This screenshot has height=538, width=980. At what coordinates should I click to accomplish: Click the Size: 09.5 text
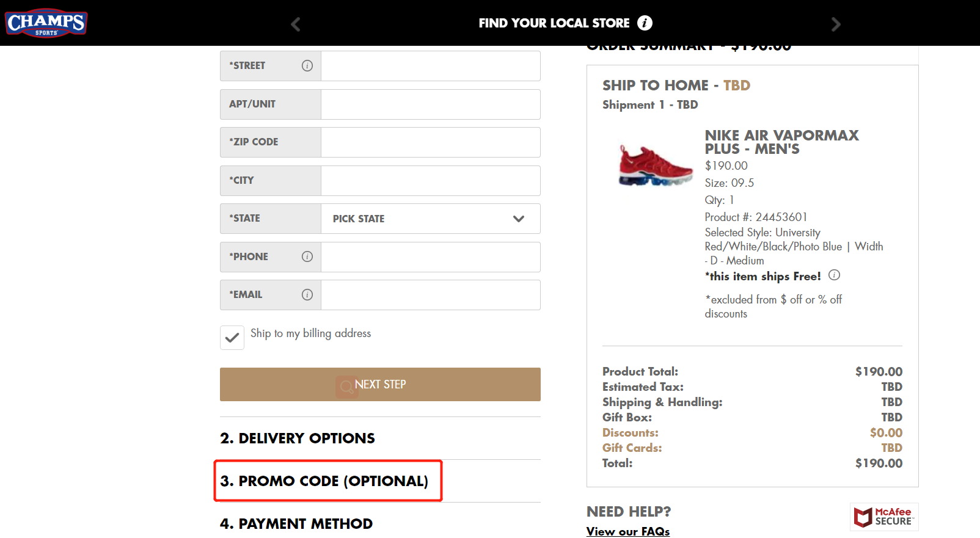click(x=730, y=183)
